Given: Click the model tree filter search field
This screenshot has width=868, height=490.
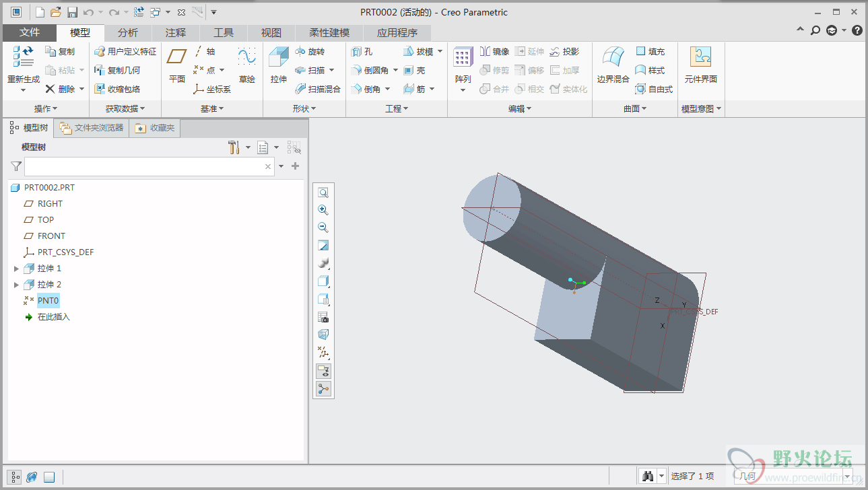Looking at the screenshot, I should (149, 166).
